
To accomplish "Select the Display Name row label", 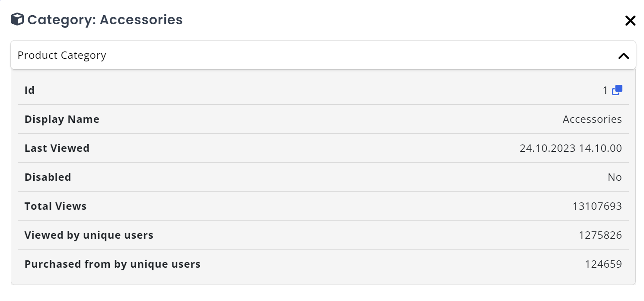I will pos(62,119).
